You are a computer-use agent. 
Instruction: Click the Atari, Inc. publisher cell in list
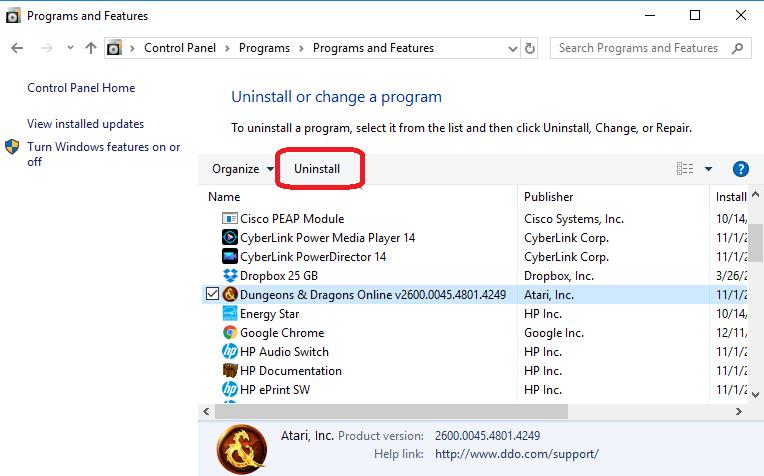(549, 295)
